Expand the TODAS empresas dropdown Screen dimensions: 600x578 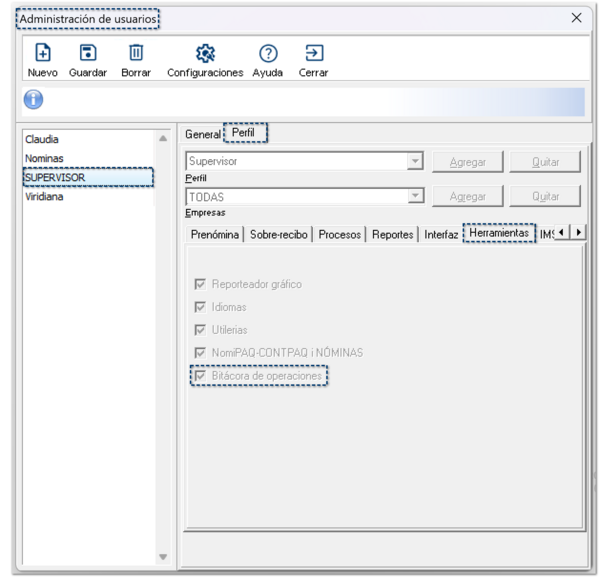click(414, 197)
